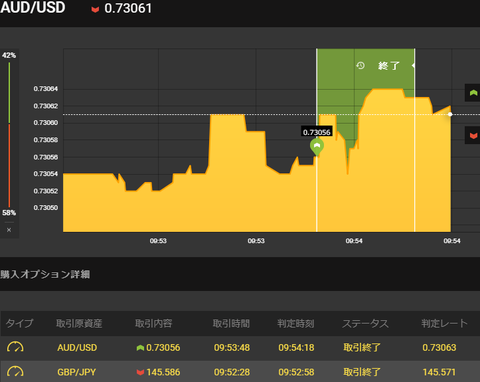Click the 取引終了 status for AUD/USD
480x382 pixels.
coord(362,348)
